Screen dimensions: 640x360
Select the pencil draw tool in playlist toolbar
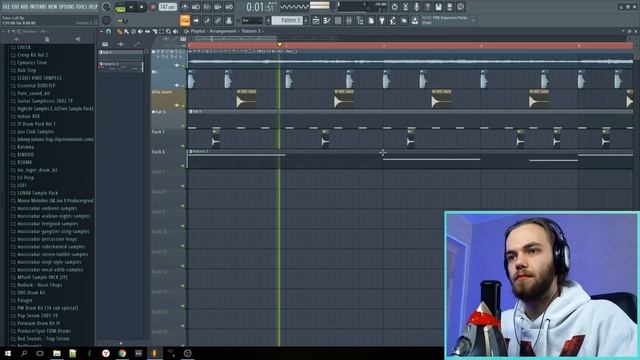119,31
